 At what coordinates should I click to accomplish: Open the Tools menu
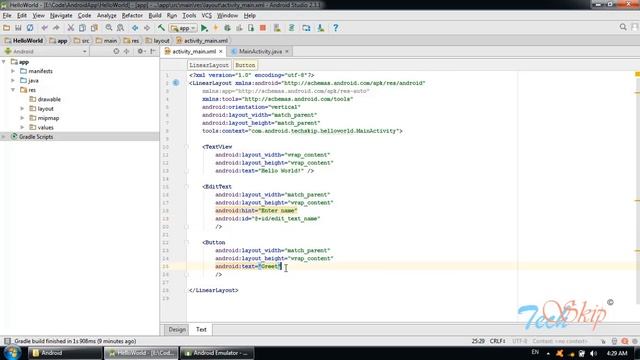click(x=189, y=16)
